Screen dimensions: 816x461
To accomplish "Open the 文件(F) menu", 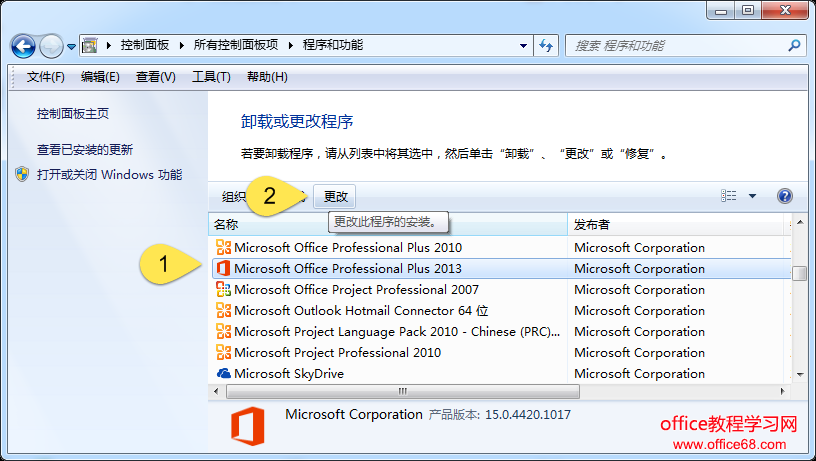I will [x=46, y=77].
